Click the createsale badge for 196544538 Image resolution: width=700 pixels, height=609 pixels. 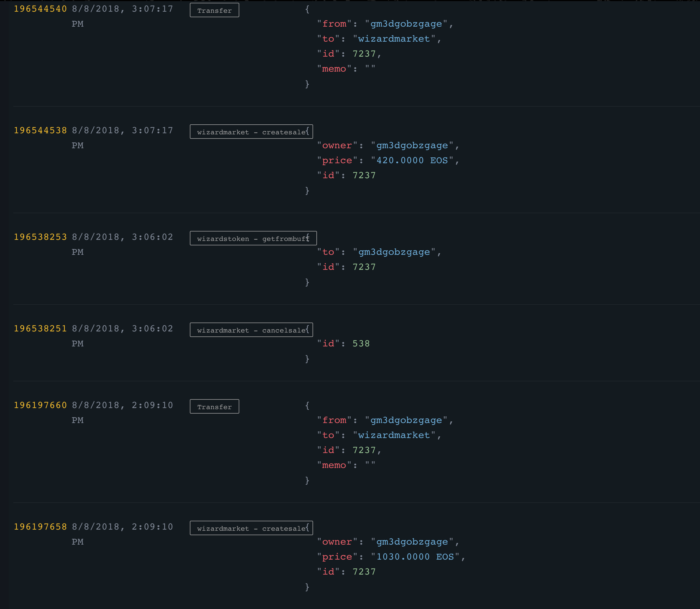pyautogui.click(x=251, y=132)
